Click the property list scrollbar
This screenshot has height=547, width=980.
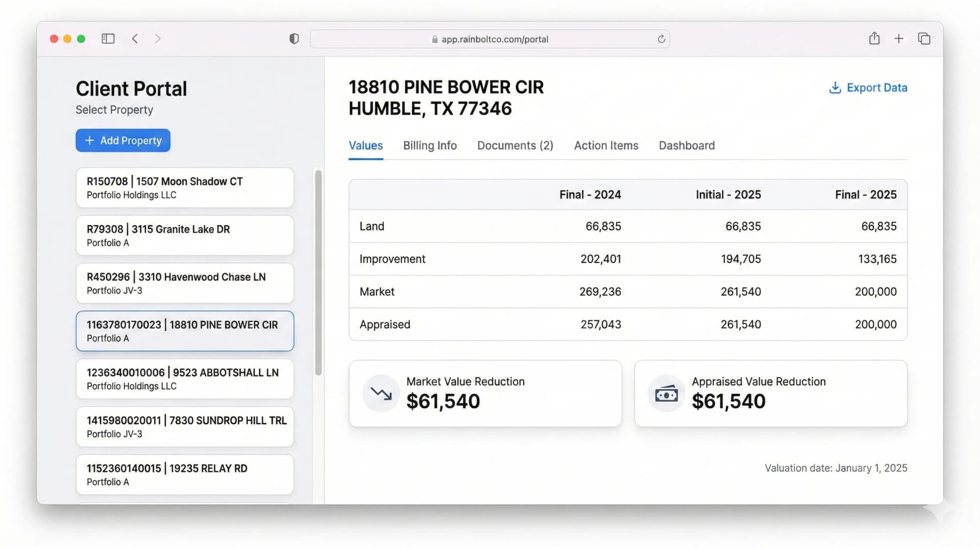click(318, 272)
